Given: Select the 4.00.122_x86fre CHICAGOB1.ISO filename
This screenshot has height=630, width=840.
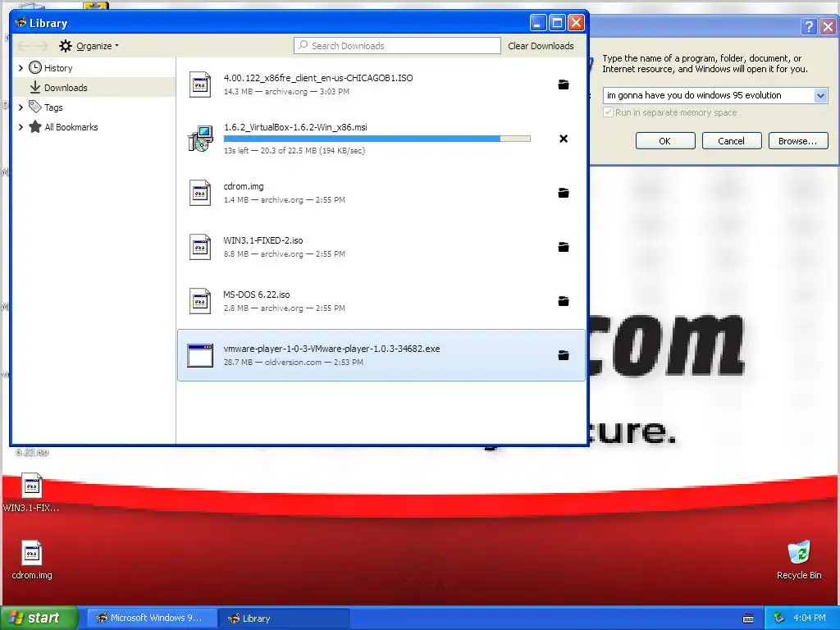Looking at the screenshot, I should click(318, 78).
